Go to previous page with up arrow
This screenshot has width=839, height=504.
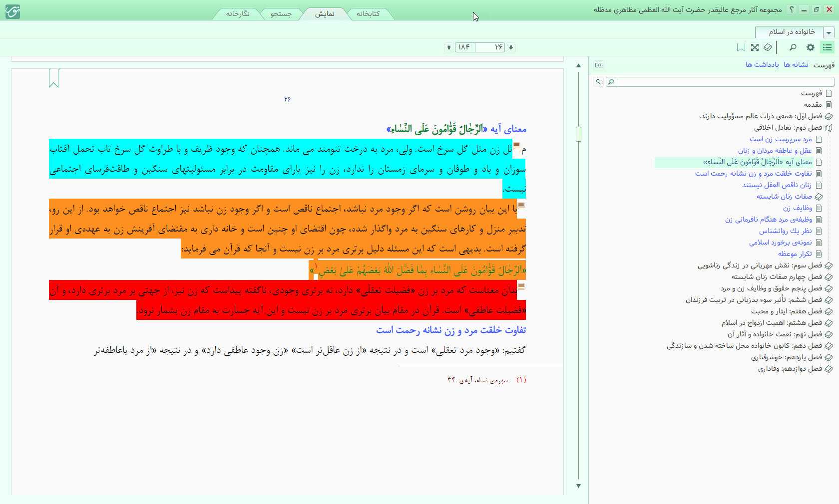449,47
